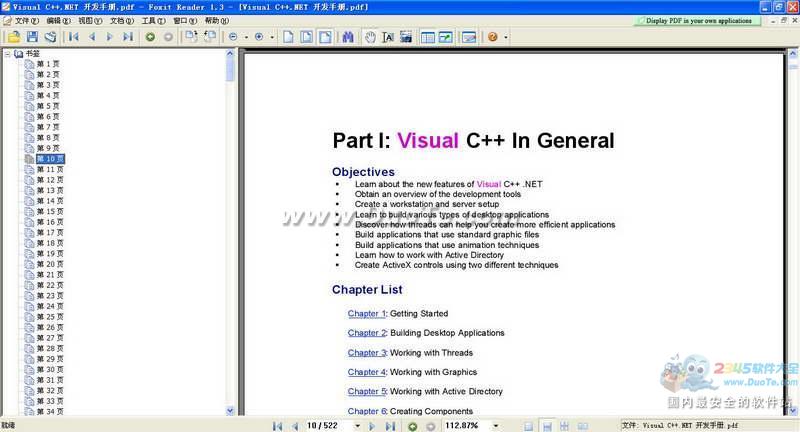Click the orange Help question icon
Screen dimensions: 800x432
coord(493,37)
